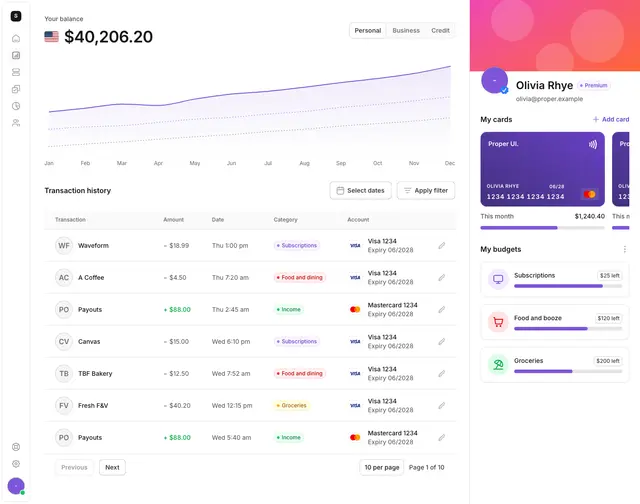Click the TBF Bakery transaction name
This screenshot has height=504, width=640.
pyautogui.click(x=95, y=373)
